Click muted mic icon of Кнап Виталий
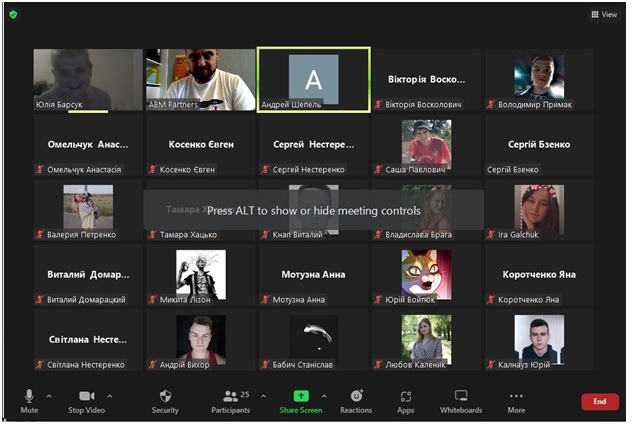Viewport: 632px width, 425px height. coord(265,235)
